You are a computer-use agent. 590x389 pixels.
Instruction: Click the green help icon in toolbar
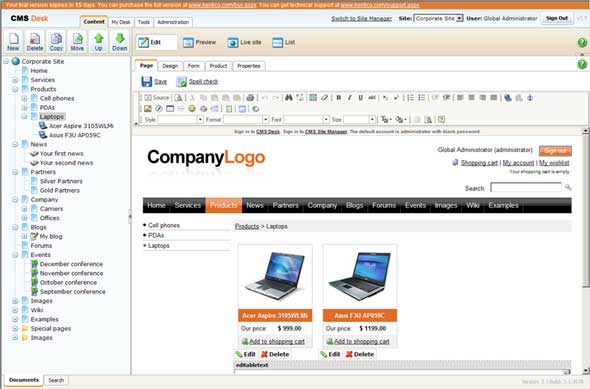(582, 42)
